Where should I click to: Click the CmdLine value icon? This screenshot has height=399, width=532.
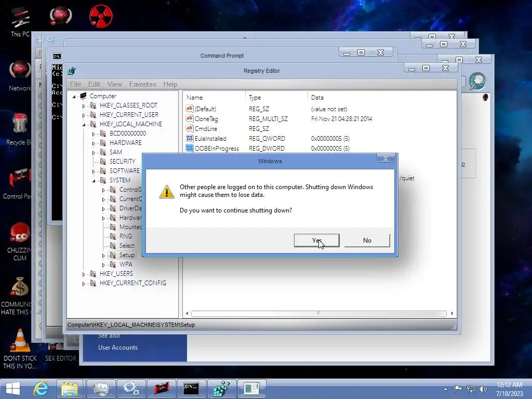pyautogui.click(x=189, y=128)
